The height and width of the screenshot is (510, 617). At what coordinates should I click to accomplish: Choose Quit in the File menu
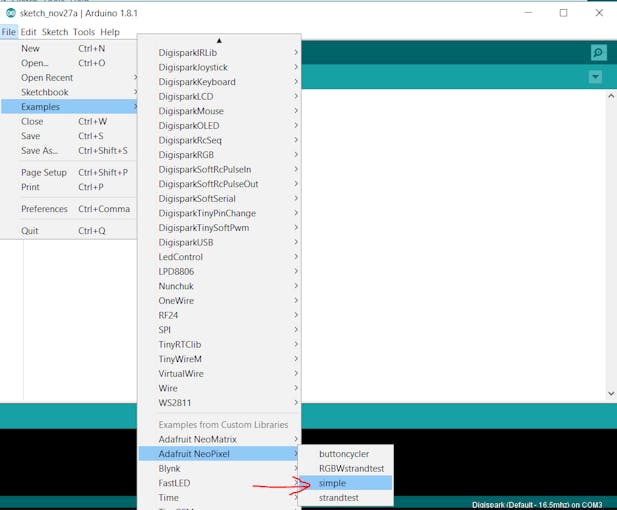click(69, 231)
